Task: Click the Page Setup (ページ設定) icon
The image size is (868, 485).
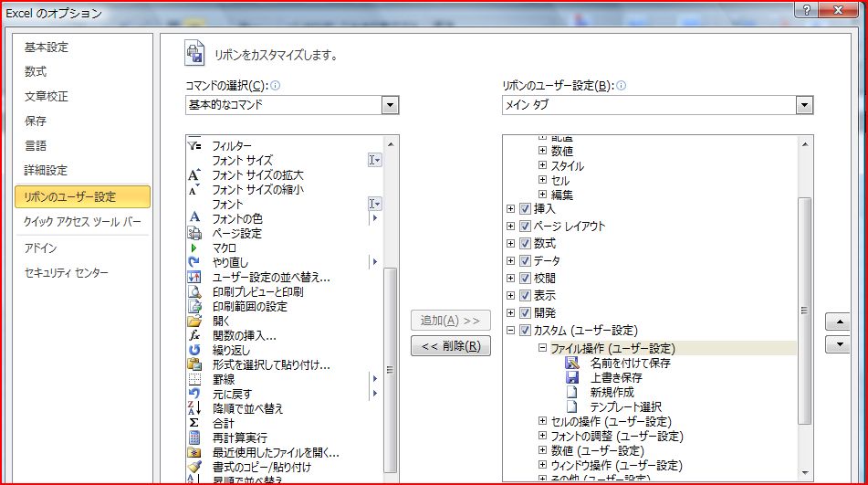Action: pyautogui.click(x=194, y=233)
